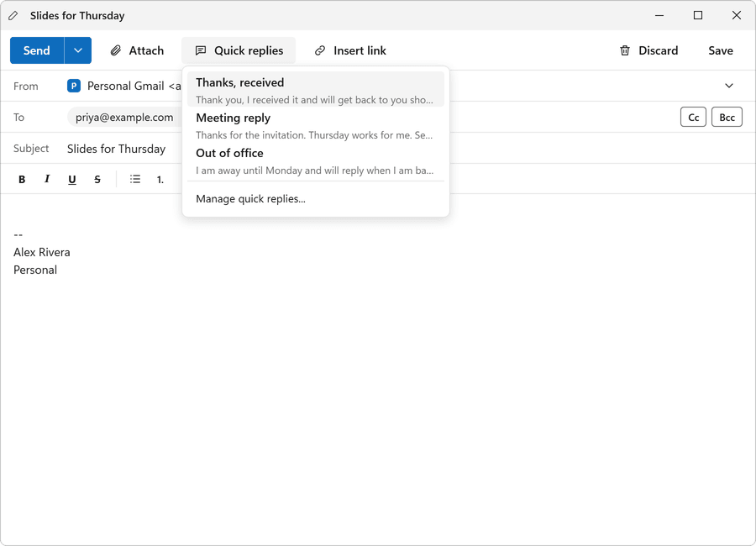The image size is (756, 546).
Task: Click the Attach paperclip button
Action: [x=138, y=50]
